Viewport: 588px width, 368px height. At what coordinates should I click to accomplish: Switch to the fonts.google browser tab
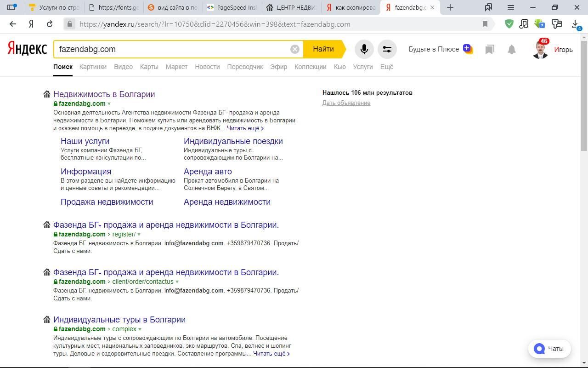tap(113, 7)
